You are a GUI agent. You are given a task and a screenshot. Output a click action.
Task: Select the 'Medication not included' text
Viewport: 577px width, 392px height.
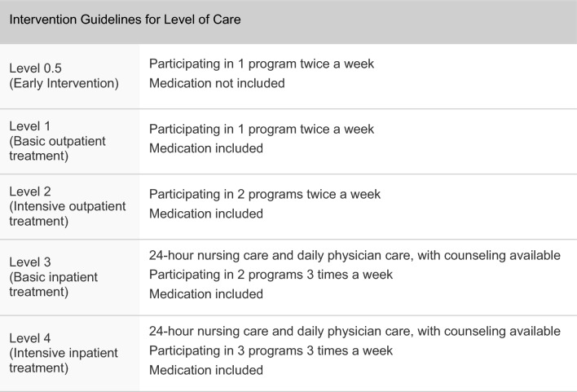(x=217, y=83)
